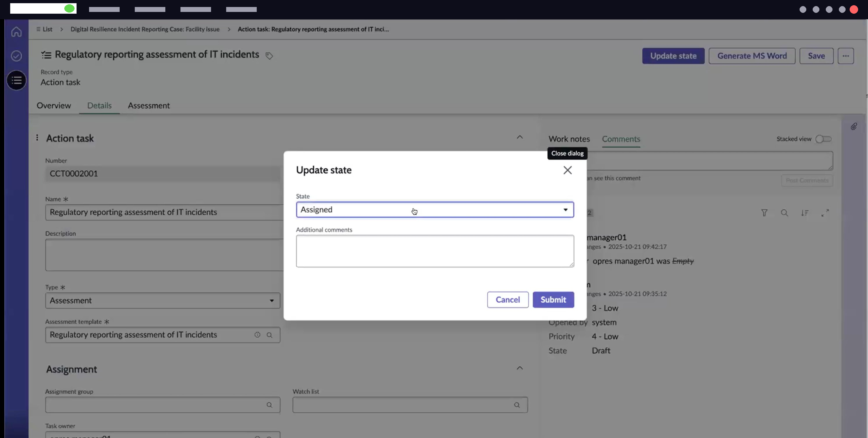Image resolution: width=868 pixels, height=438 pixels.
Task: Filter the activity stream
Action: (764, 213)
